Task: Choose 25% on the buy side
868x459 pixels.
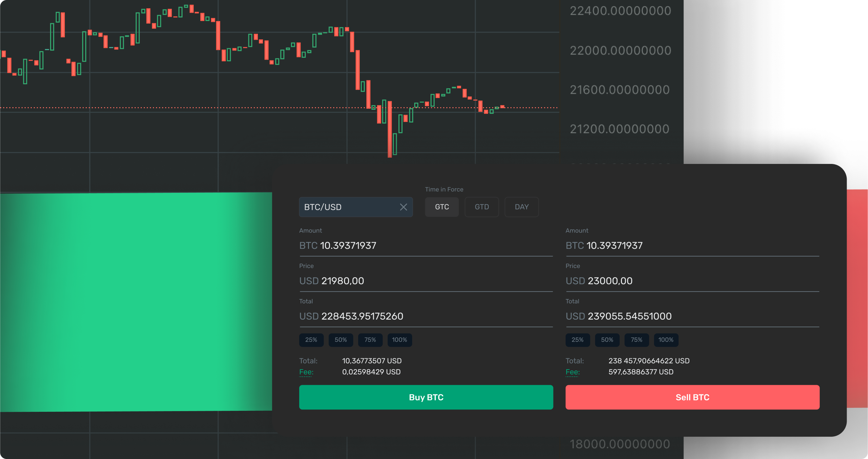Action: click(x=311, y=340)
